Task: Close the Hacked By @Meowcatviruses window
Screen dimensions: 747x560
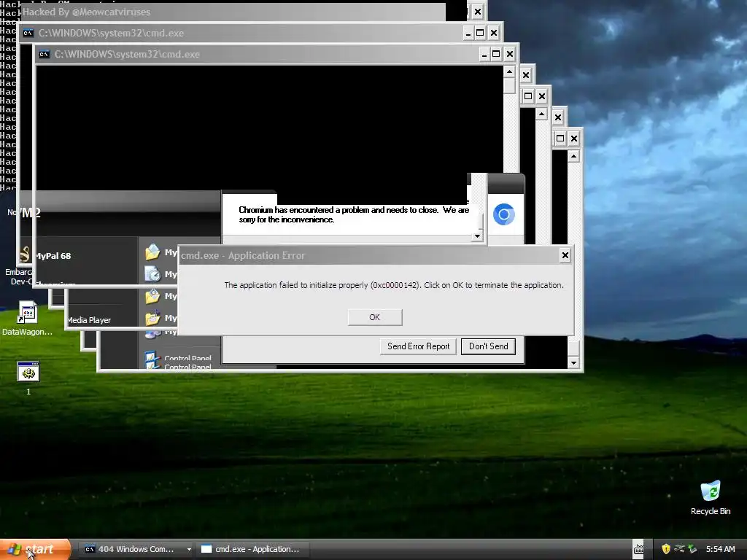Action: [x=478, y=12]
